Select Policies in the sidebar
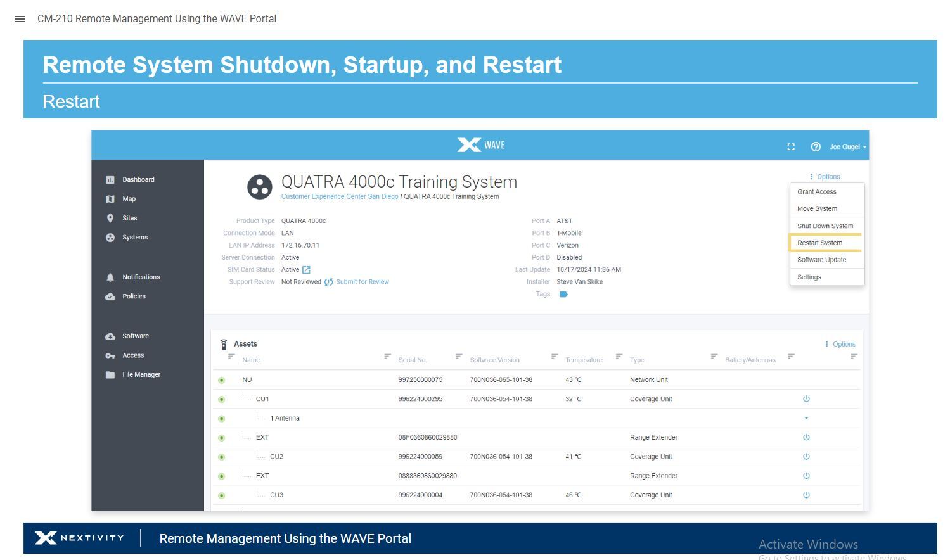Viewport: 950px width, 560px height. pos(134,296)
